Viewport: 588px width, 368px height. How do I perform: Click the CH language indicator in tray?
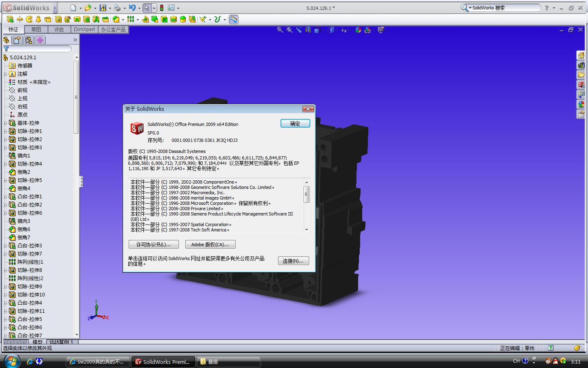click(x=516, y=361)
